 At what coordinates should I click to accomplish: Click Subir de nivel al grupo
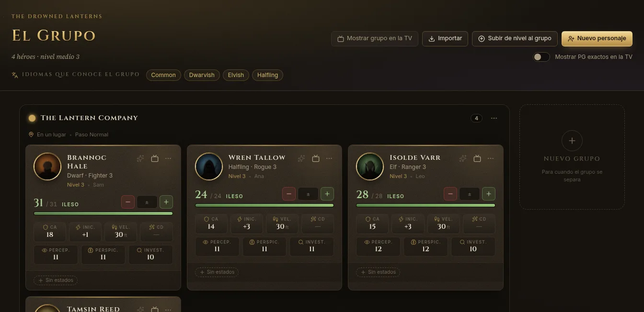pos(515,39)
